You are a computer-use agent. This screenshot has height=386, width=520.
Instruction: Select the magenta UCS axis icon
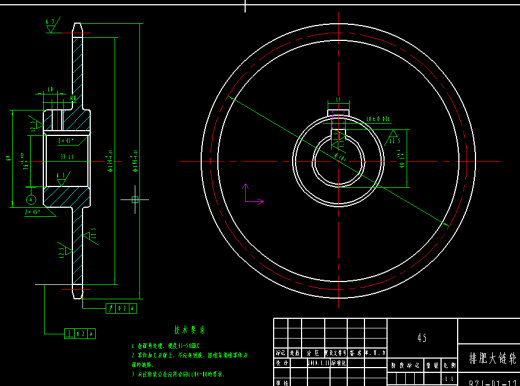253,194
